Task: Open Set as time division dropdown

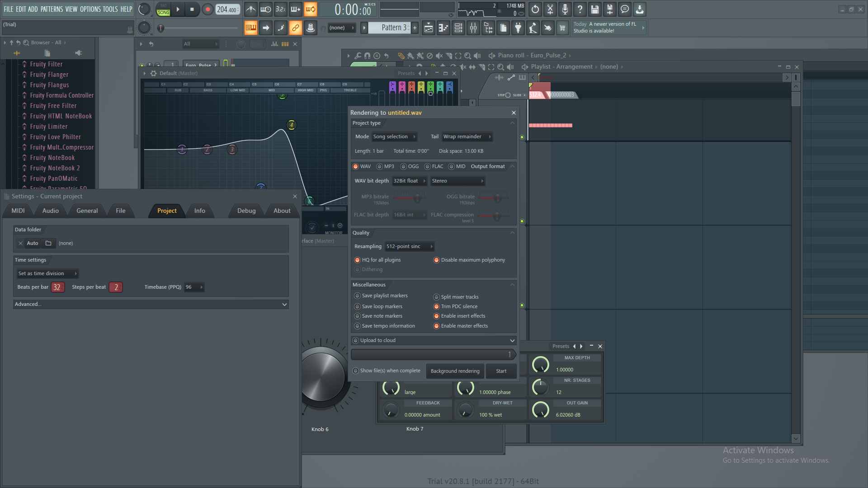Action: [47, 273]
